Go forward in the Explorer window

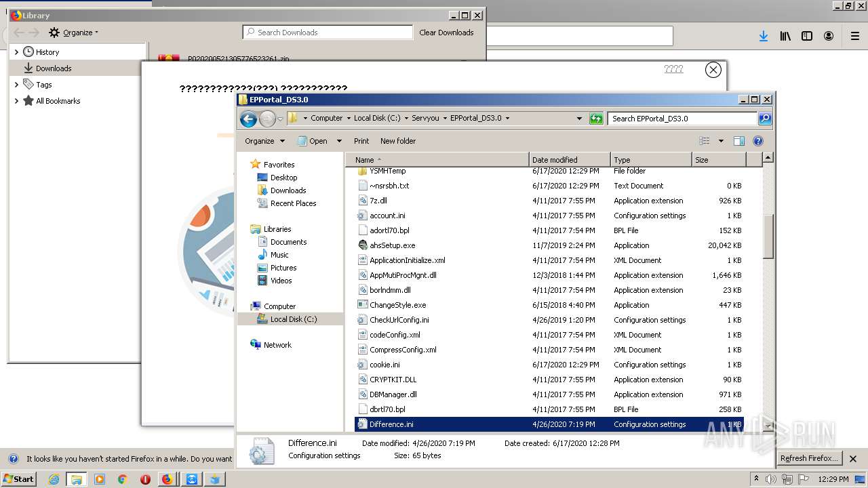[267, 119]
